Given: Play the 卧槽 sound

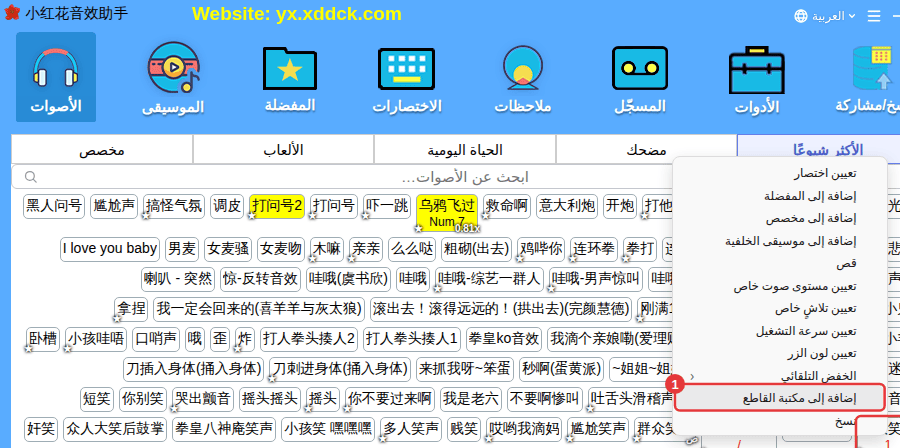Looking at the screenshot, I should coord(43,338).
